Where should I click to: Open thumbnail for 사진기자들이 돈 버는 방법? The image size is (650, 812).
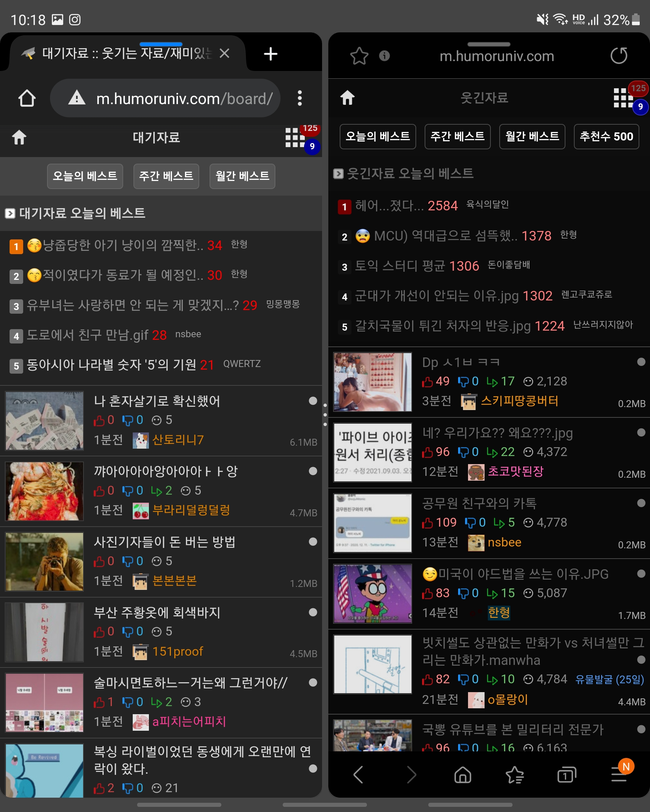[x=44, y=562]
